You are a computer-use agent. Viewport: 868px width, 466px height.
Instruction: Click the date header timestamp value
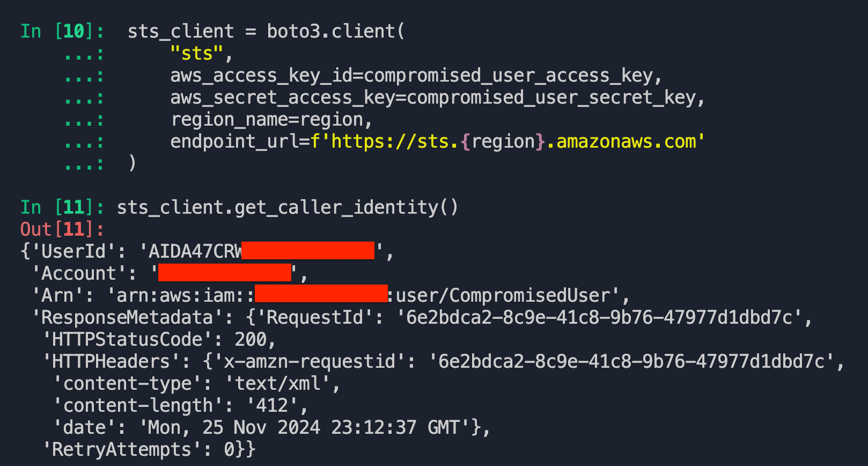(304, 427)
